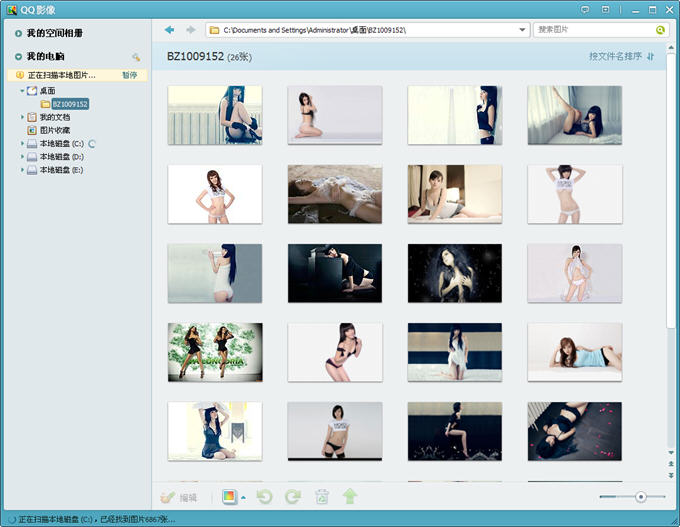The image size is (680, 527).
Task: Open the slideshow button's dropdown arrow
Action: click(243, 497)
